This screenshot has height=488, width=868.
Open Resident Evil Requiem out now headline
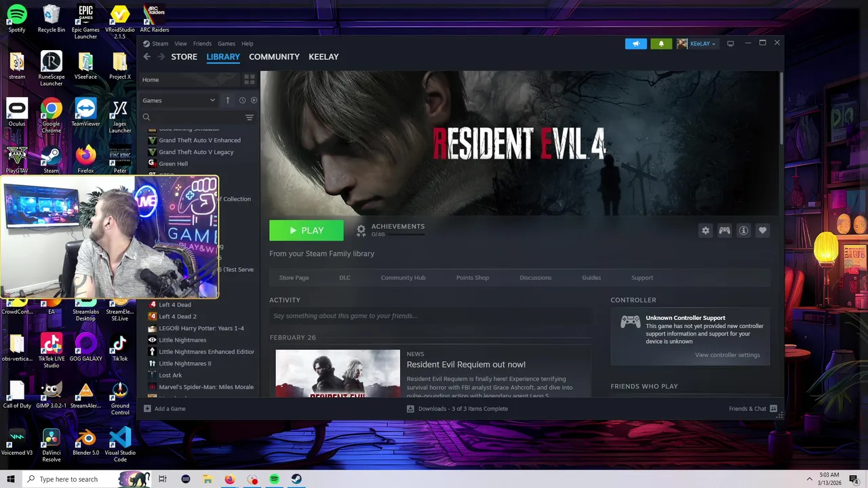tap(466, 365)
